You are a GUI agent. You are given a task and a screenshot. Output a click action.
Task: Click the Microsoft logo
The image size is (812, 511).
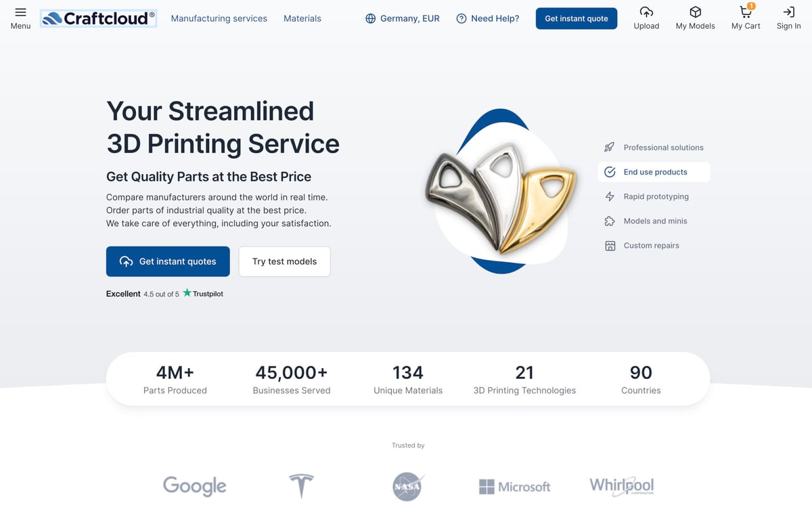coord(514,487)
